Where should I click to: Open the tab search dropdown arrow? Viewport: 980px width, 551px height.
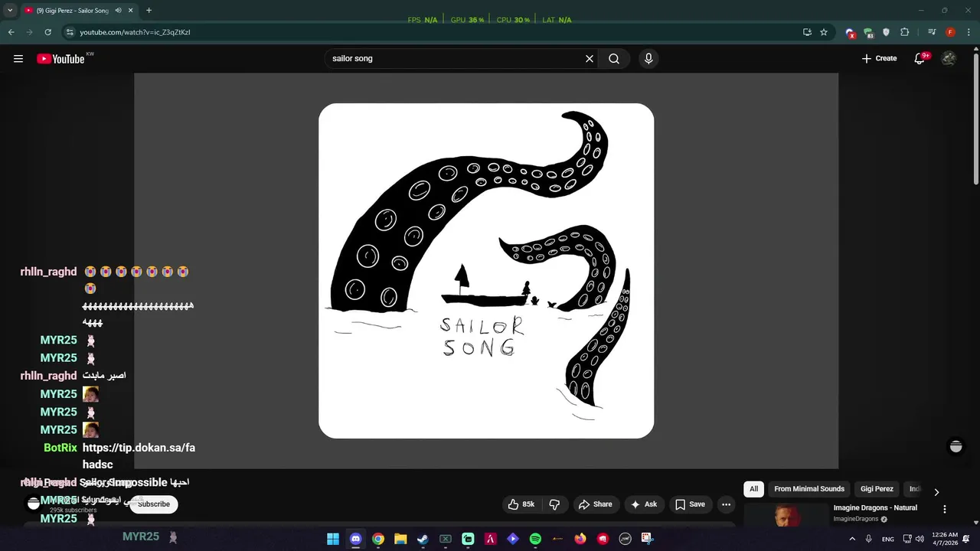pos(10,11)
